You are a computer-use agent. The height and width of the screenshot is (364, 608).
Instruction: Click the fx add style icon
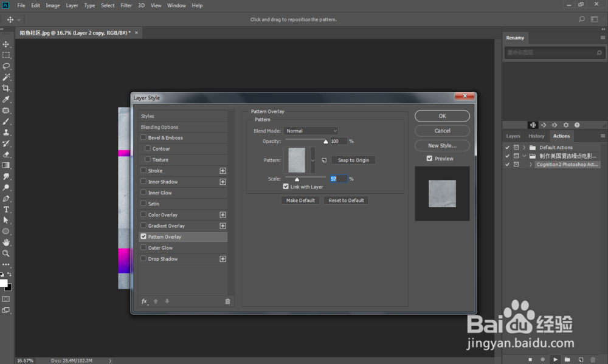pos(144,301)
